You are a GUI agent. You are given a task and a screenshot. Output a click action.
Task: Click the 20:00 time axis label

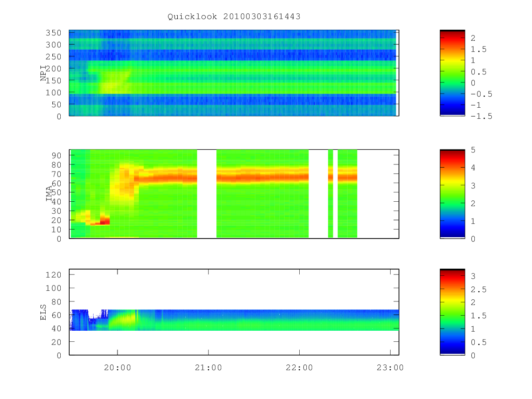coord(117,368)
